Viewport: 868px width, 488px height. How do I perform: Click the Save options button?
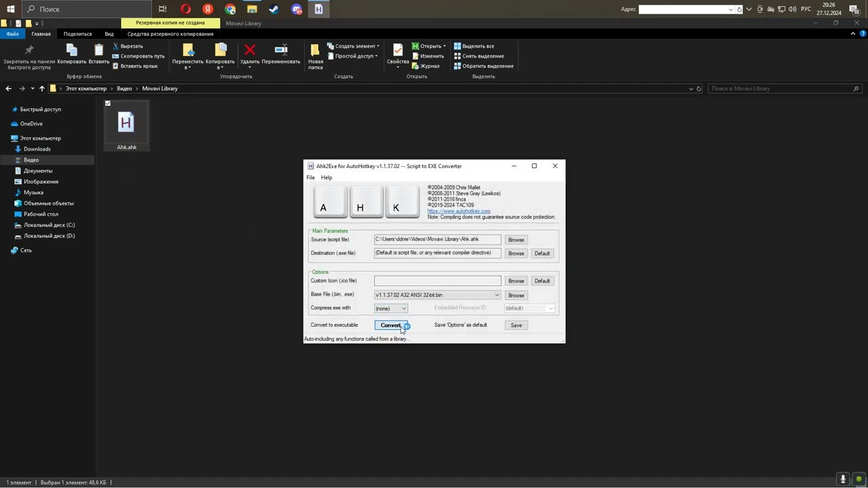[x=516, y=325]
